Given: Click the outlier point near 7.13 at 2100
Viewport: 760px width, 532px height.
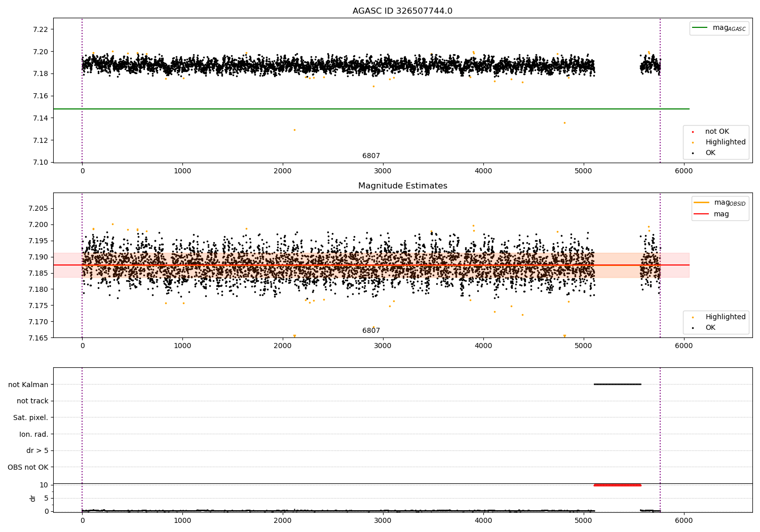Looking at the screenshot, I should 294,130.
